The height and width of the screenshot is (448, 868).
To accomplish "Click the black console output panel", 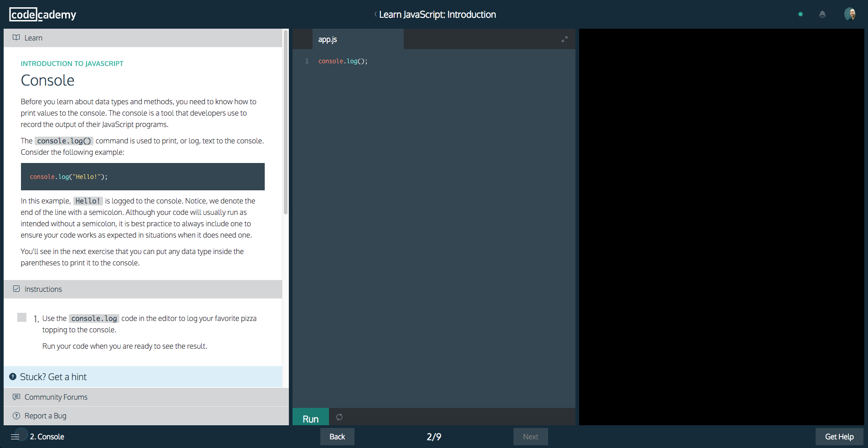I will coord(721,227).
